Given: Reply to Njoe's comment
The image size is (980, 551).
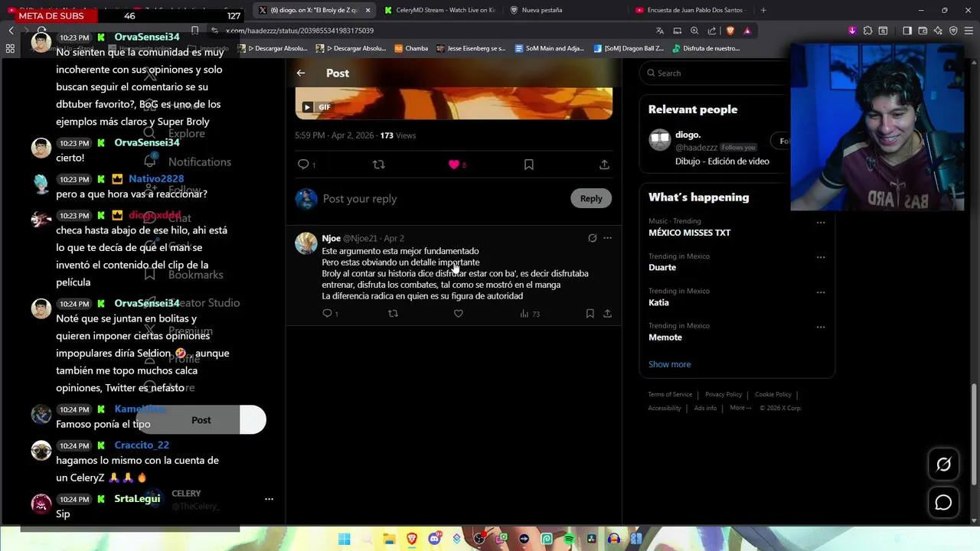Looking at the screenshot, I should tap(329, 314).
